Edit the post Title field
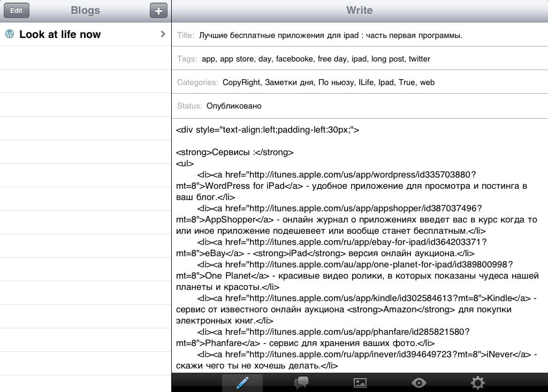Screen dimensions: 548x392 click(x=360, y=35)
